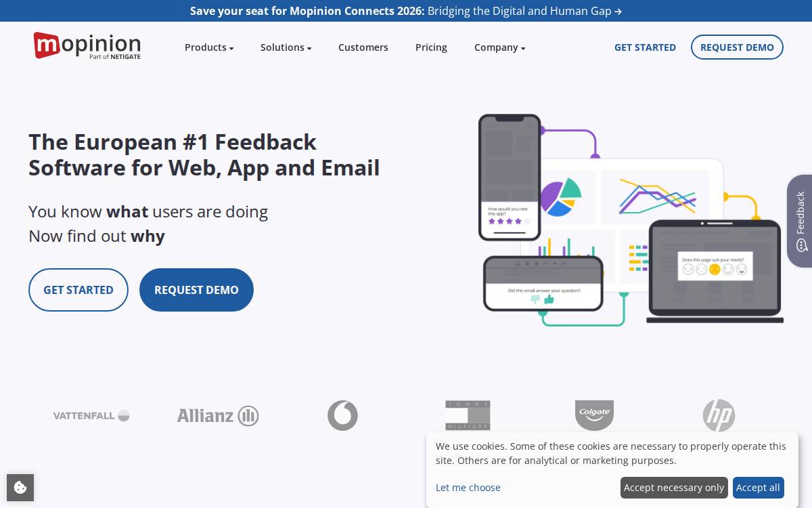Click the Vattenfall customer logo
This screenshot has width=812, height=508.
click(91, 415)
